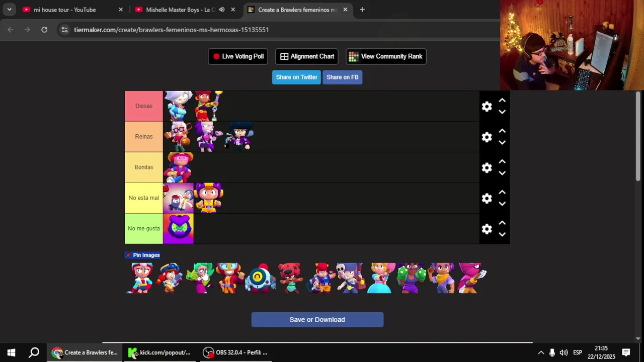
Task: Mute audio on Mishelle Master Boys tab
Action: [x=221, y=10]
